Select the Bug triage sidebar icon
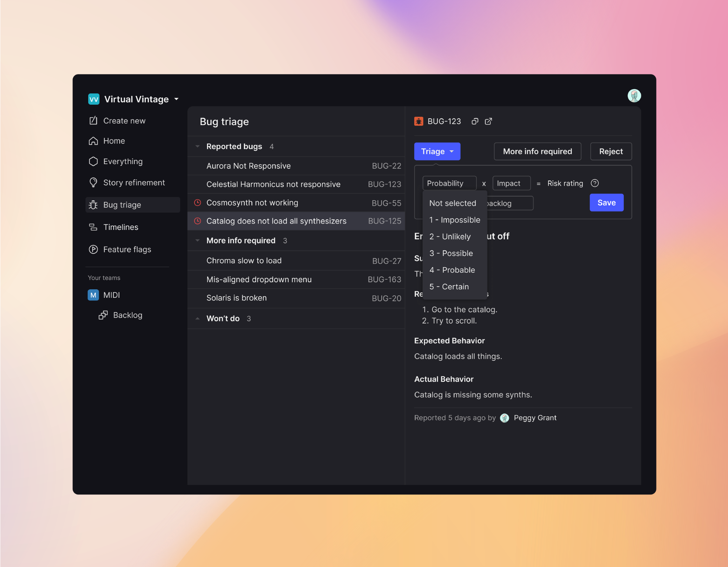 [x=93, y=204]
